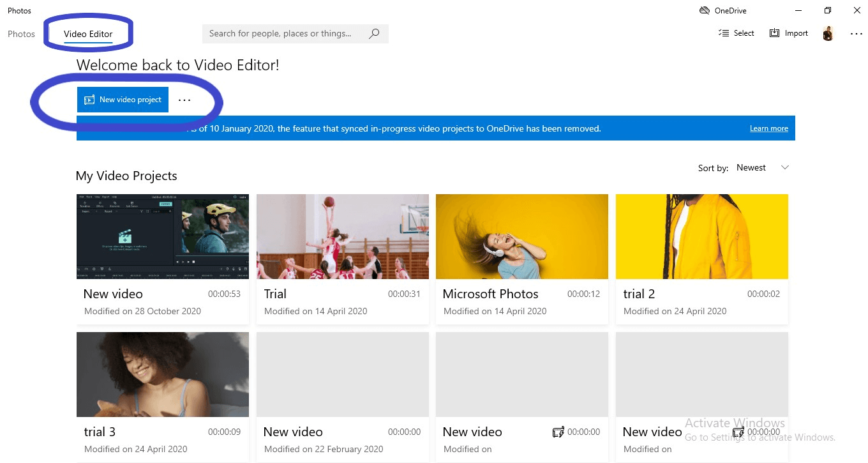The image size is (868, 463).
Task: Click 'Modified on 24 April 2020' under trial 3
Action: (x=136, y=449)
